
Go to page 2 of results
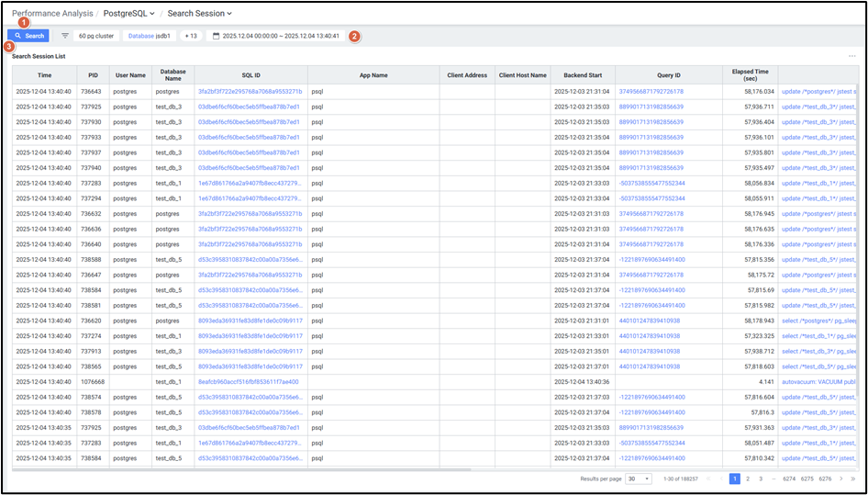click(748, 478)
